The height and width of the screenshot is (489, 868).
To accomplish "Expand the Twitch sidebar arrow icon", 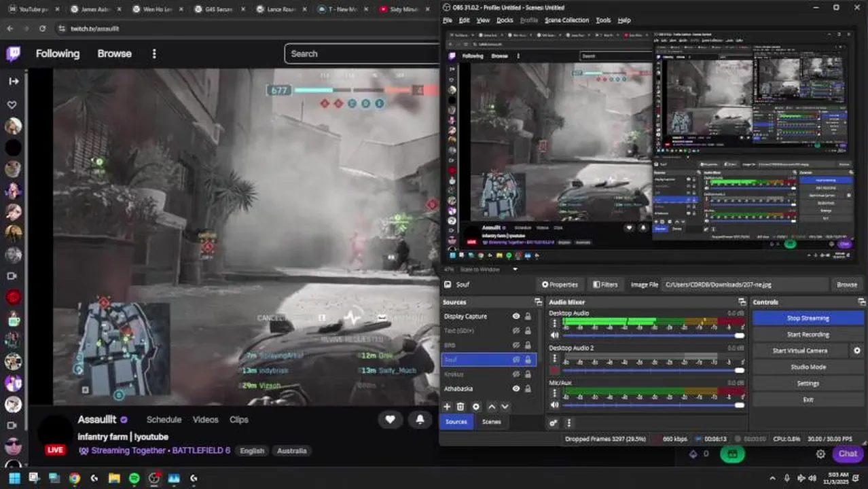I will (13, 81).
